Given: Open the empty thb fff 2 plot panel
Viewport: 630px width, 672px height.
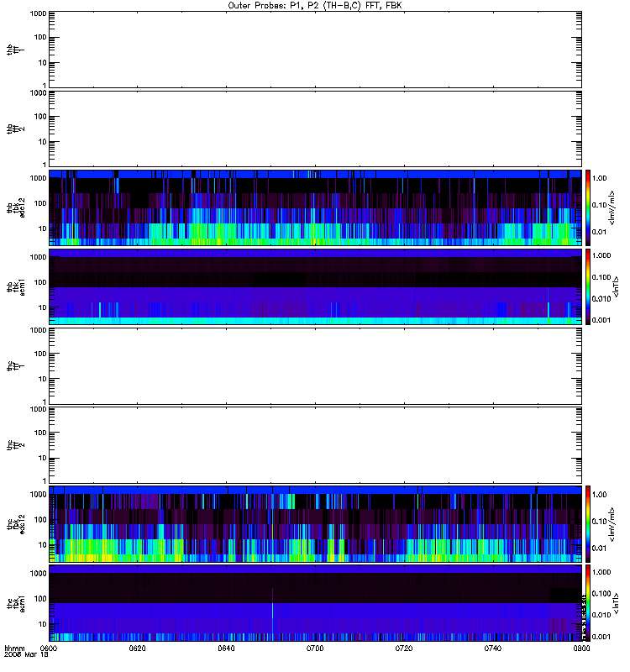Looking at the screenshot, I should coord(316,129).
